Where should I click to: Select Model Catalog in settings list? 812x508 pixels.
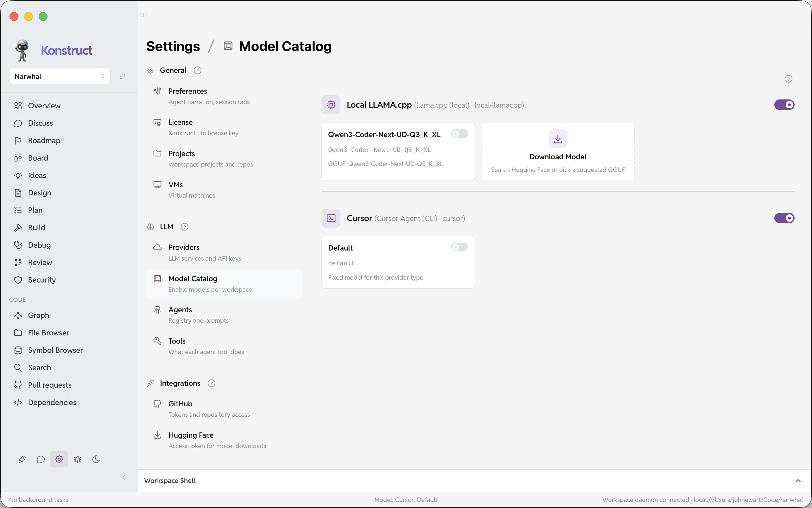tap(225, 283)
